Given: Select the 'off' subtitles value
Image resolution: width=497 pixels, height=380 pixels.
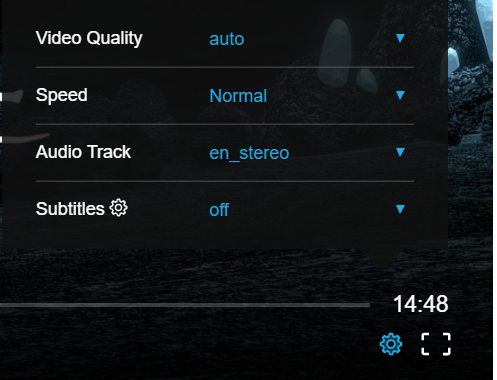Looking at the screenshot, I should tap(219, 210).
